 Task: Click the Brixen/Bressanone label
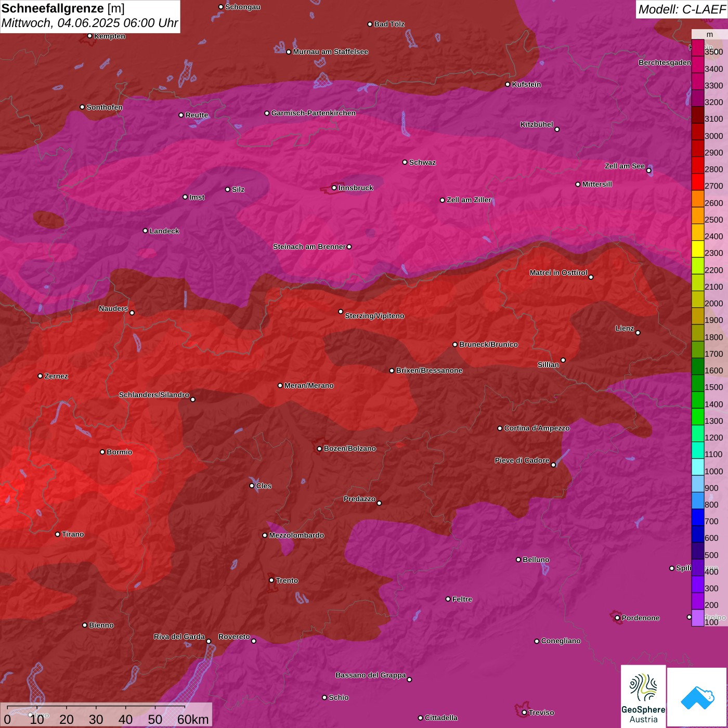429,370
